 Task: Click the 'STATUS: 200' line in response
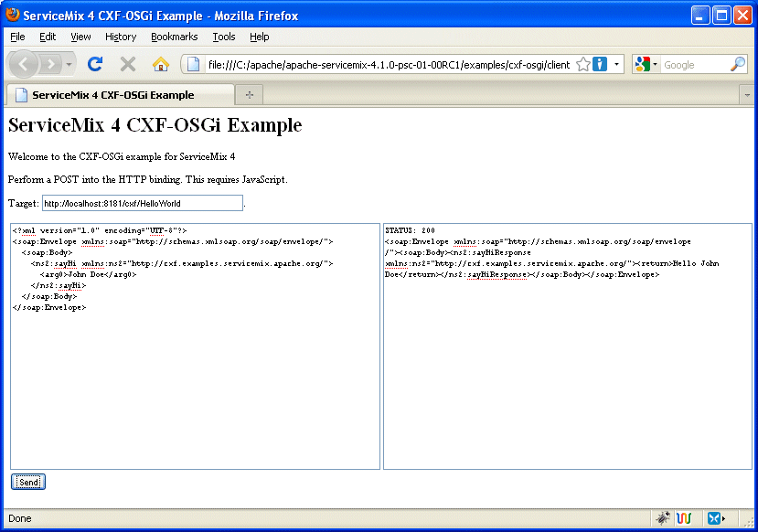[x=410, y=230]
